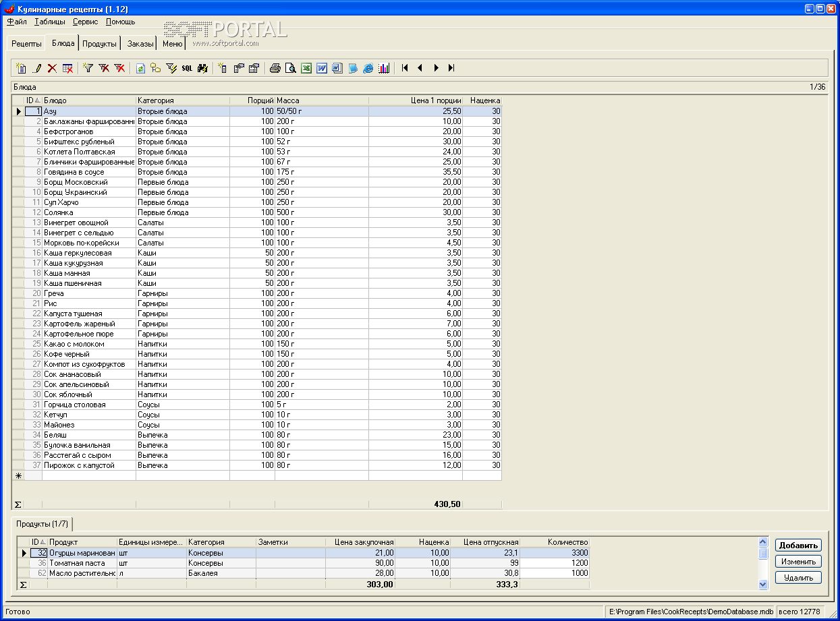This screenshot has height=621, width=840.
Task: Export to HTML via Internet Explorer icon
Action: (x=368, y=68)
